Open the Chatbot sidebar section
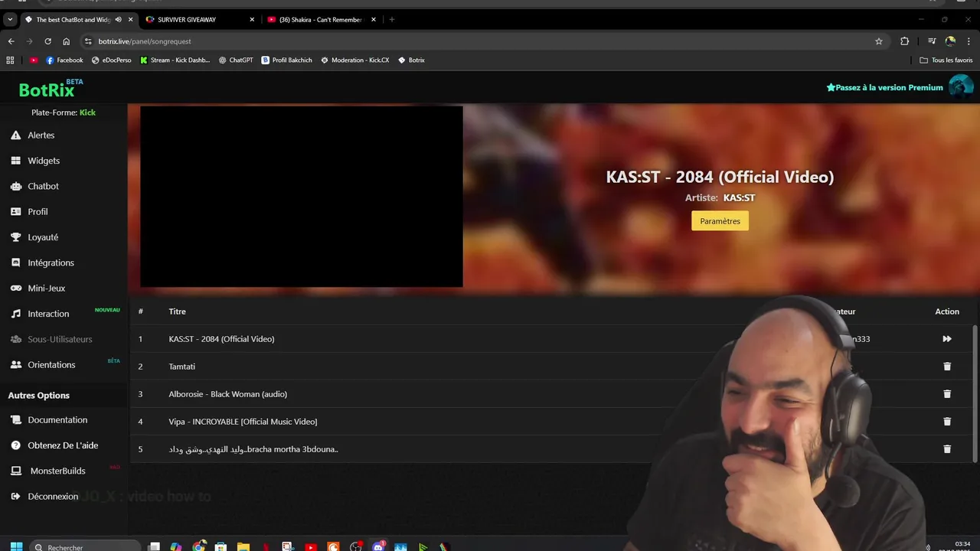The image size is (980, 551). pos(43,186)
